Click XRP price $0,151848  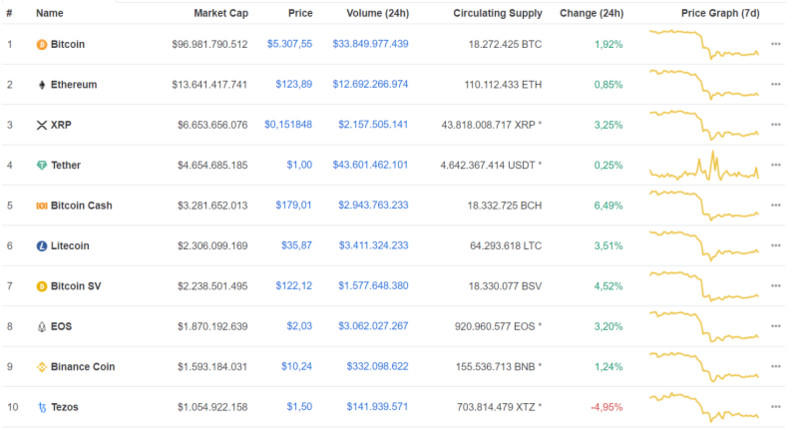coord(288,125)
